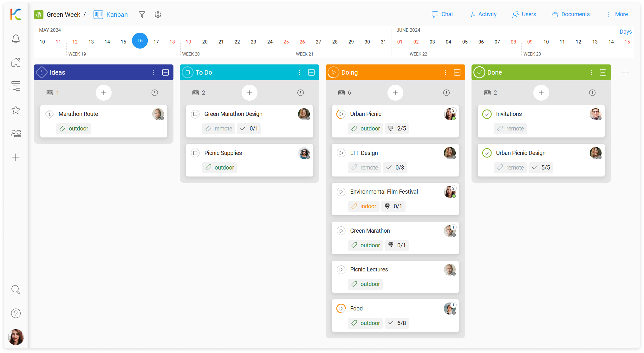Select May 16 on the timeline
The image size is (644, 353).
pyautogui.click(x=140, y=41)
